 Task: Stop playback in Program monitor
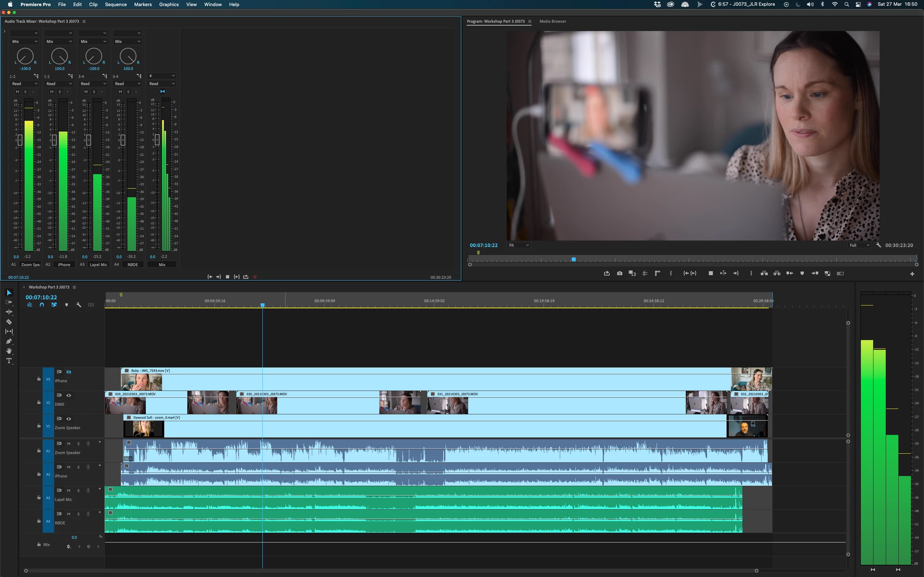710,273
